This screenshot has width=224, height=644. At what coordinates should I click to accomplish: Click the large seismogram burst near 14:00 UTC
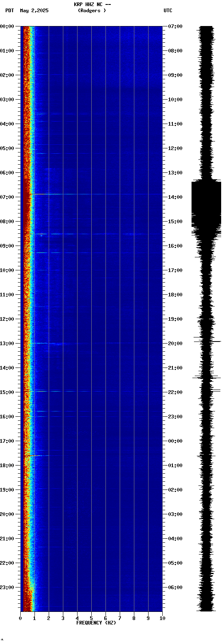click(207, 205)
